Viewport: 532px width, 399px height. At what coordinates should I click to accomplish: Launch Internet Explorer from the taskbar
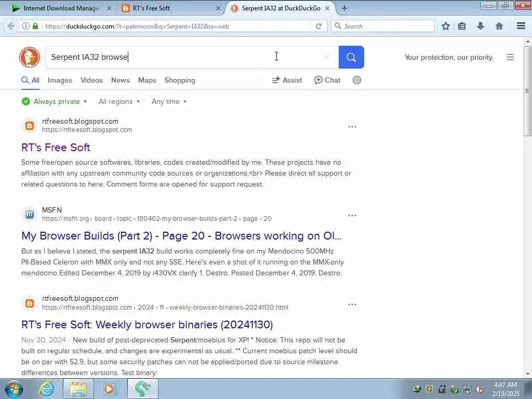tap(46, 389)
